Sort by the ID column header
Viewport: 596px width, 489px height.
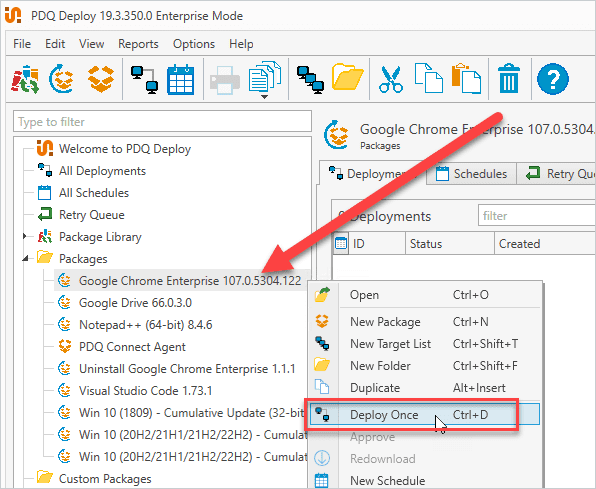(x=377, y=243)
